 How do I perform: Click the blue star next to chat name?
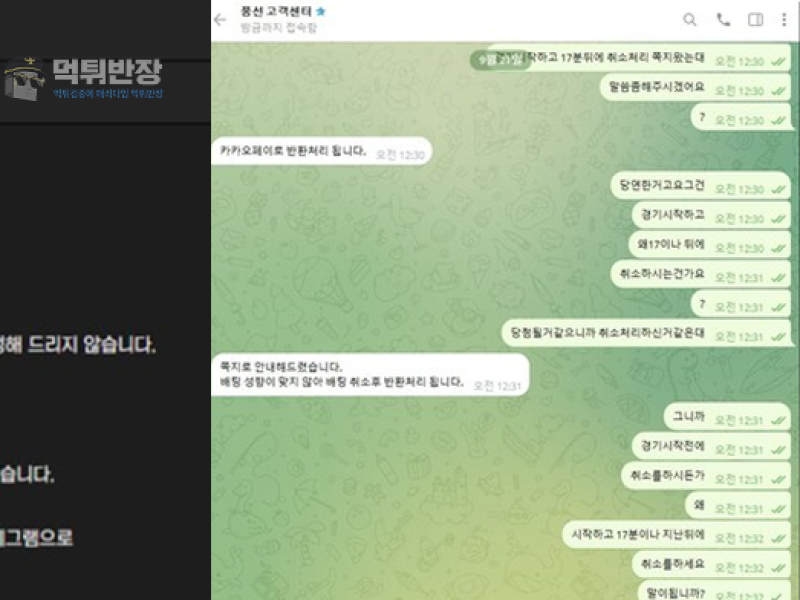point(321,11)
